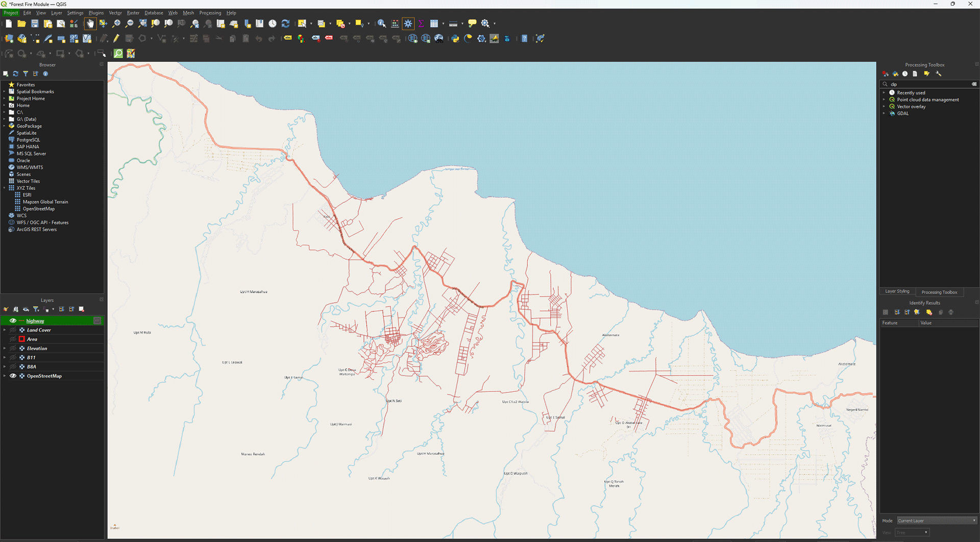Activate the Identify Features tool
The width and height of the screenshot is (980, 542).
[381, 23]
